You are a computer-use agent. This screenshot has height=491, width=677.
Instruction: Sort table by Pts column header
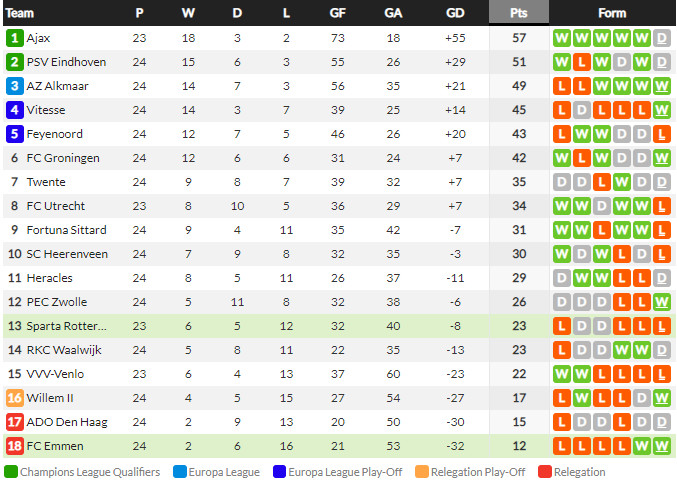pyautogui.click(x=518, y=13)
